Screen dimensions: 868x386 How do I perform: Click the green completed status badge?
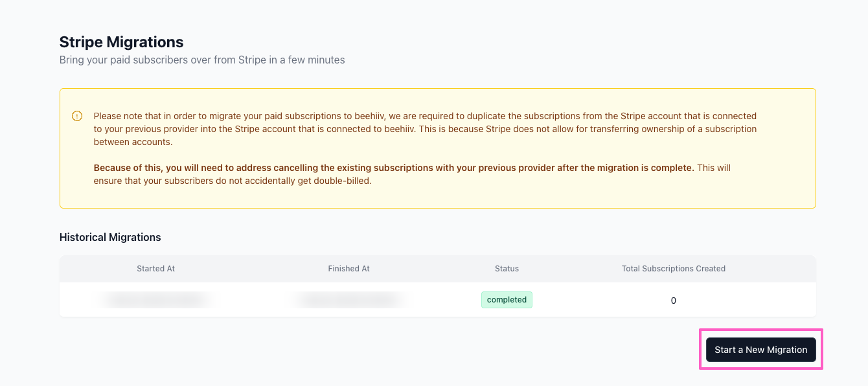click(507, 300)
